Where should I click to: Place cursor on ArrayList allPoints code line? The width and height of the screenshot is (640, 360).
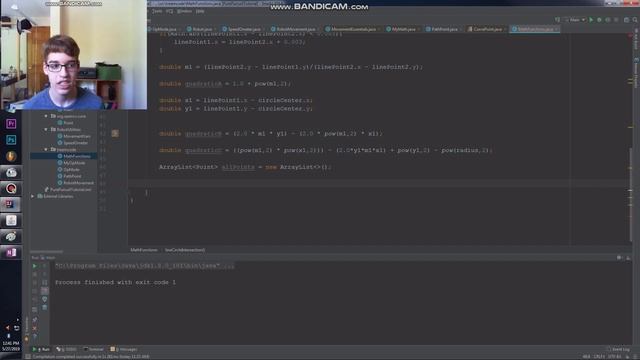tap(245, 167)
